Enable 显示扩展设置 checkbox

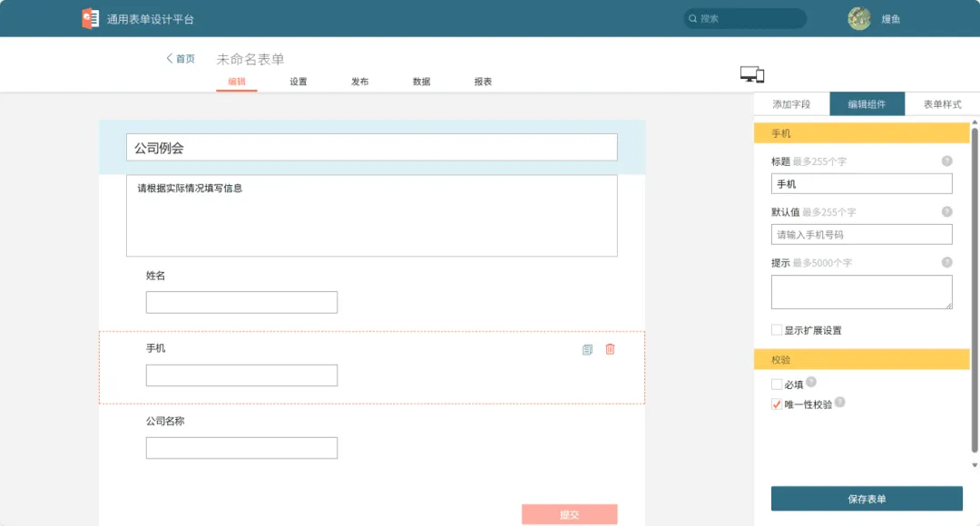pos(776,330)
